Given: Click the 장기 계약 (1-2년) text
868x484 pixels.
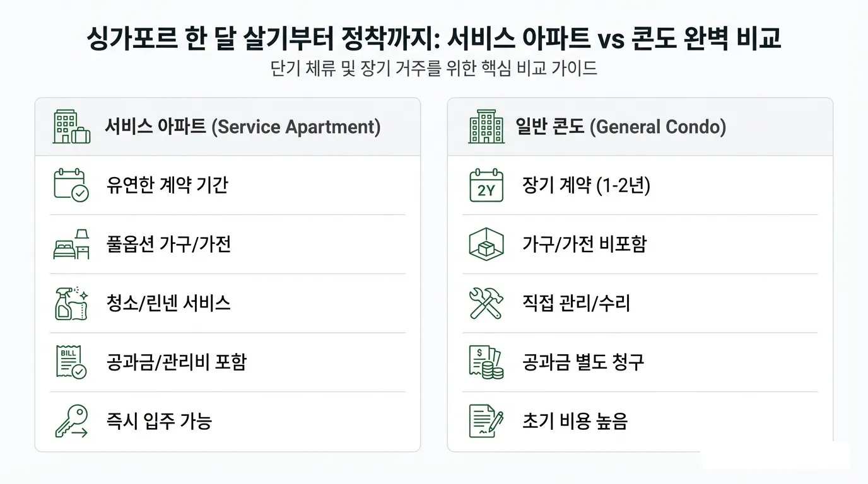Looking at the screenshot, I should 586,185.
